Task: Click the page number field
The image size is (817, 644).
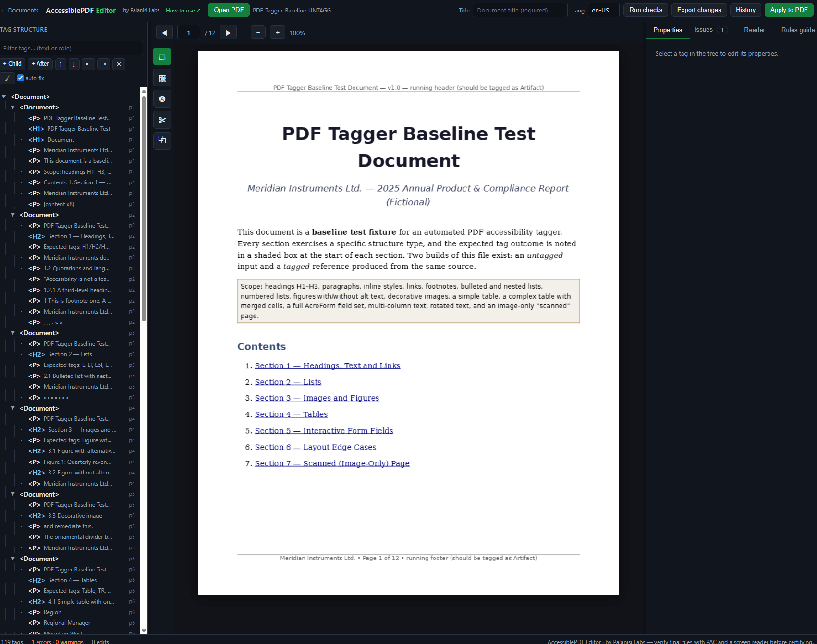Action: (x=189, y=33)
